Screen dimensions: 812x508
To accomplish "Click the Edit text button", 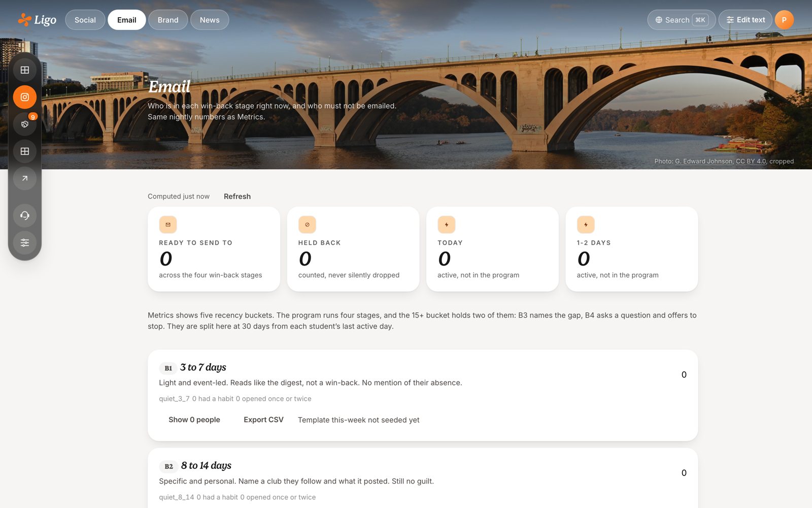I will coord(746,20).
